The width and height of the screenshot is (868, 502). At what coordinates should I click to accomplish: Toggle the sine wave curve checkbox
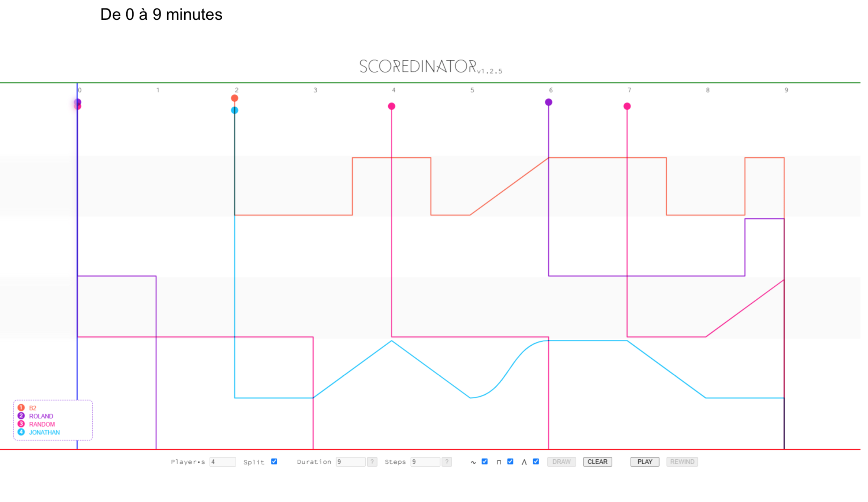485,462
